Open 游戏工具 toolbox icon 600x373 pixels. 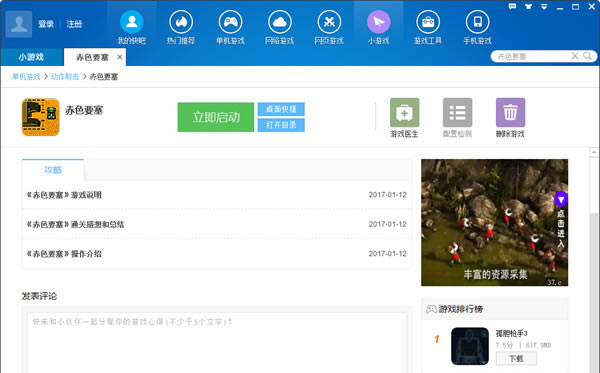click(x=428, y=22)
